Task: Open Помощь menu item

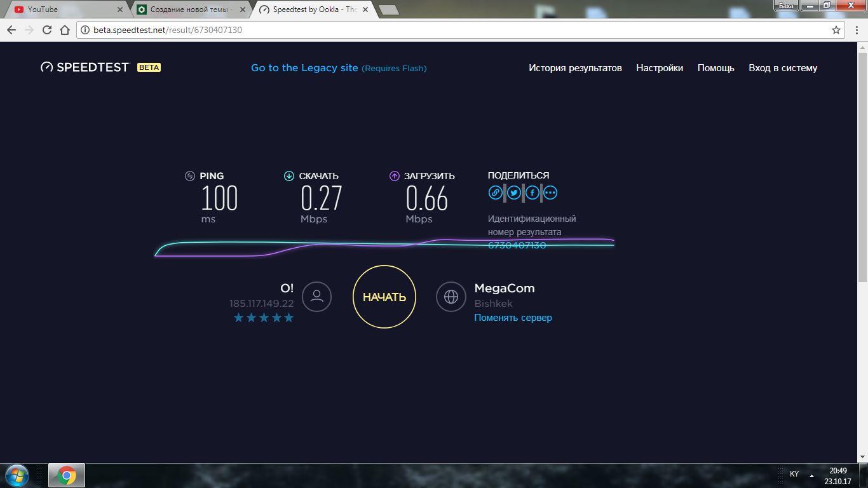Action: click(x=716, y=68)
